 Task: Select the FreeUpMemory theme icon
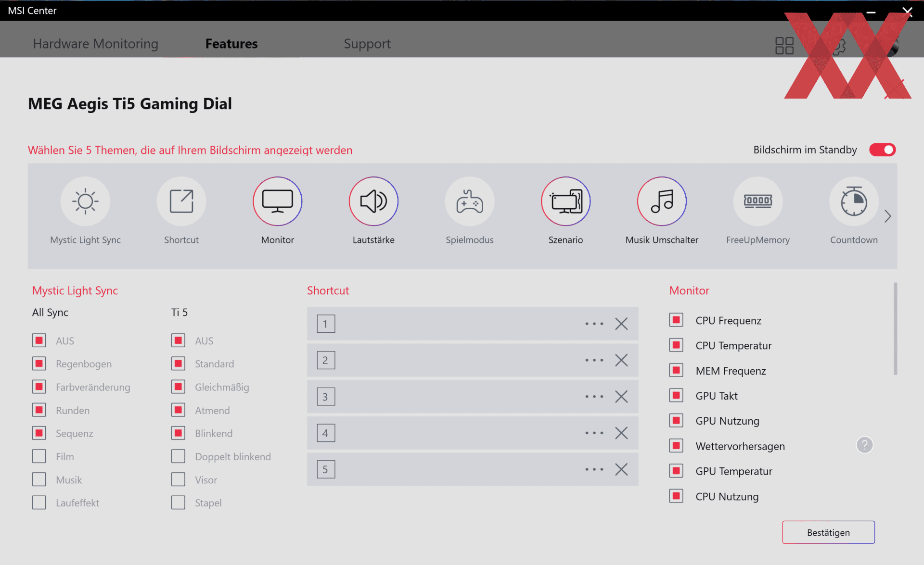pyautogui.click(x=758, y=201)
